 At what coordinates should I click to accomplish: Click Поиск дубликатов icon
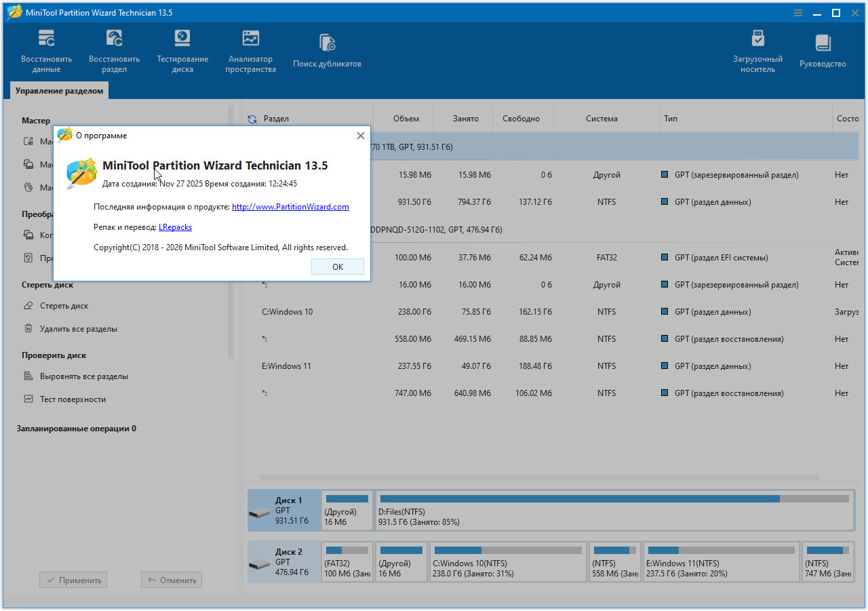point(327,51)
